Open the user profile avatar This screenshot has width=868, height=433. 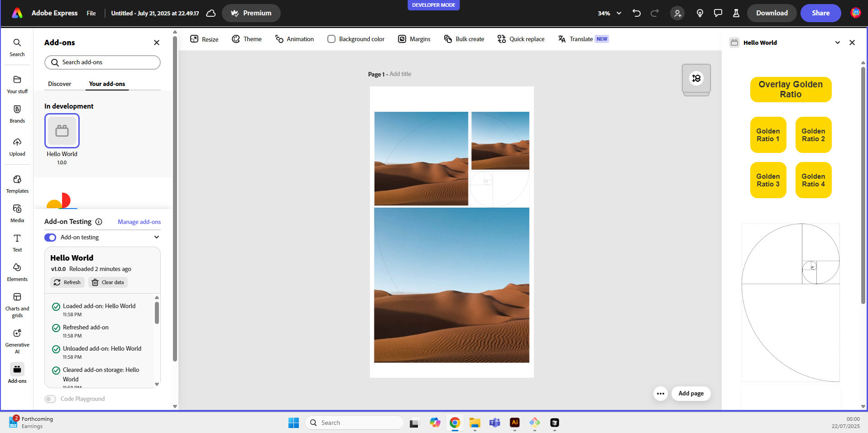pos(856,13)
